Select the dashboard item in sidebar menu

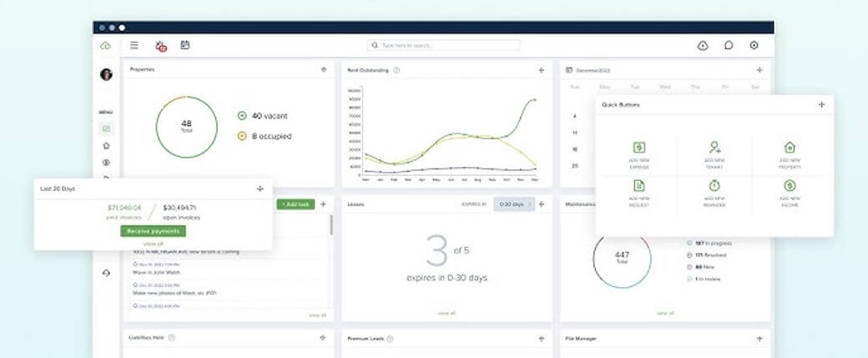tap(106, 129)
